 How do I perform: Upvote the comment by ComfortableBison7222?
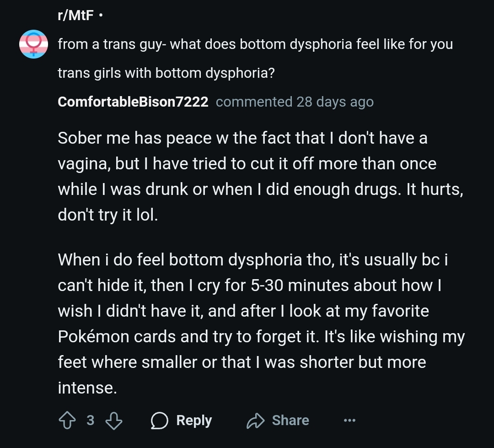[x=67, y=421]
